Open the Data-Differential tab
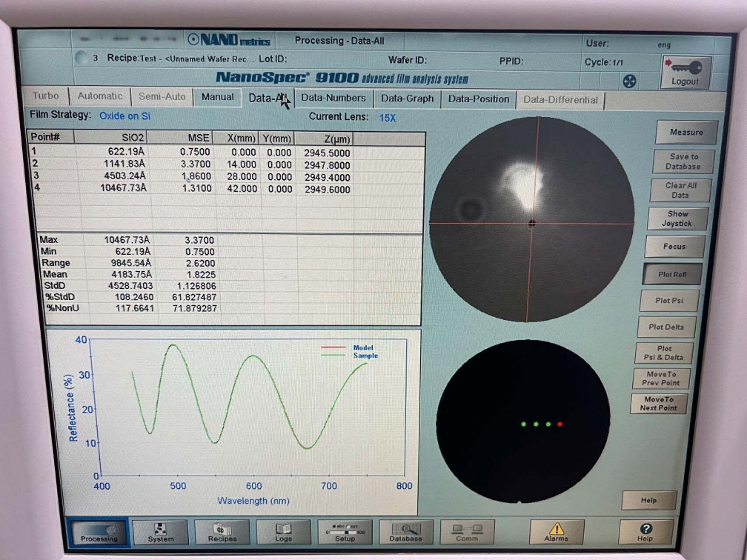 pyautogui.click(x=560, y=100)
